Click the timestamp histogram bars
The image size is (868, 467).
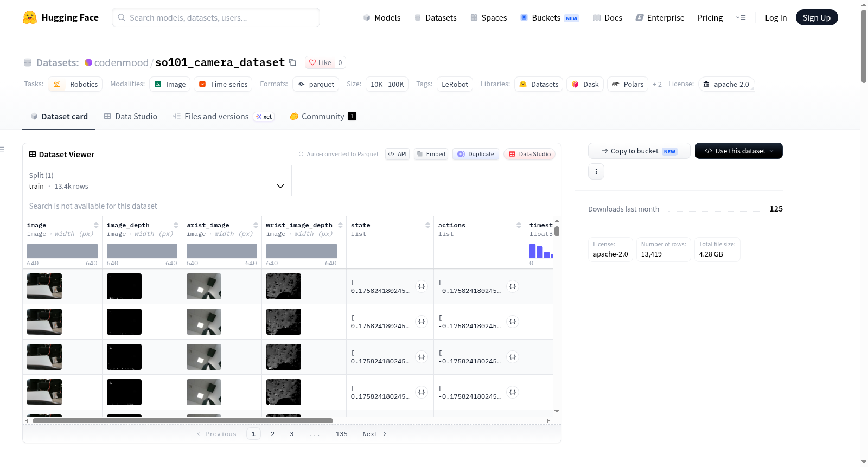541,251
